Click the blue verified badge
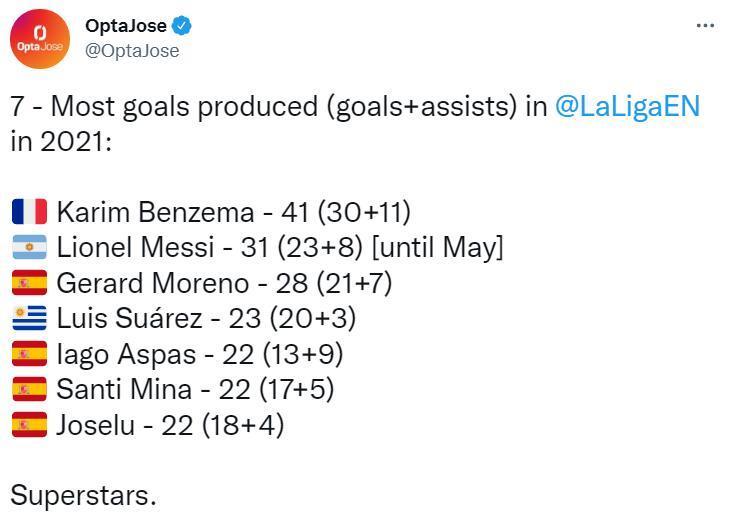This screenshot has width=729, height=522. (182, 25)
